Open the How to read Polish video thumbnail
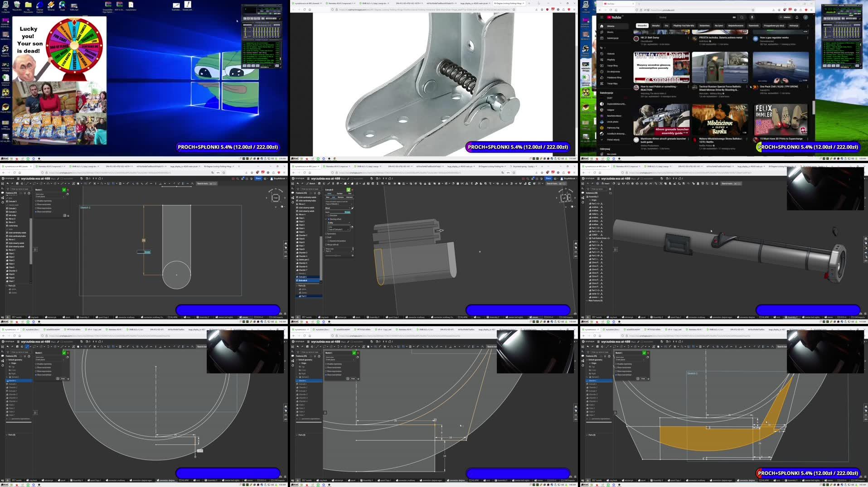This screenshot has width=868, height=487. coord(661,67)
